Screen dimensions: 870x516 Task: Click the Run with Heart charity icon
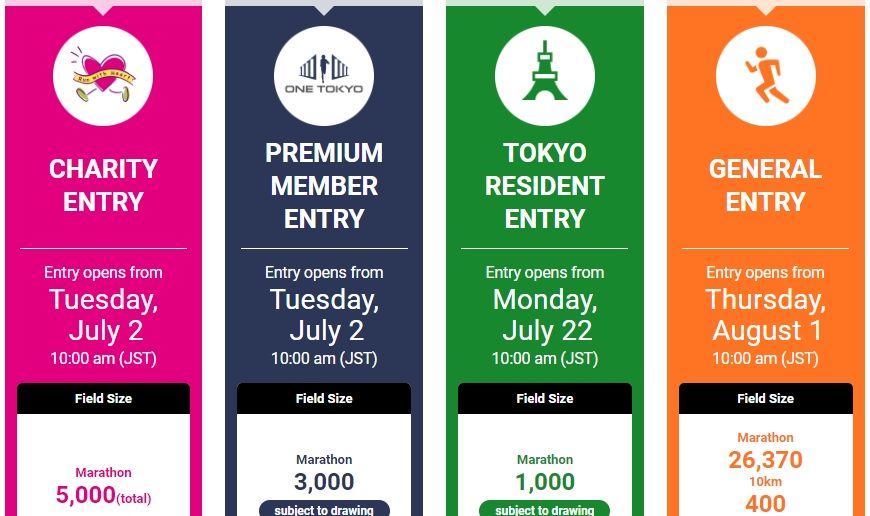[103, 76]
